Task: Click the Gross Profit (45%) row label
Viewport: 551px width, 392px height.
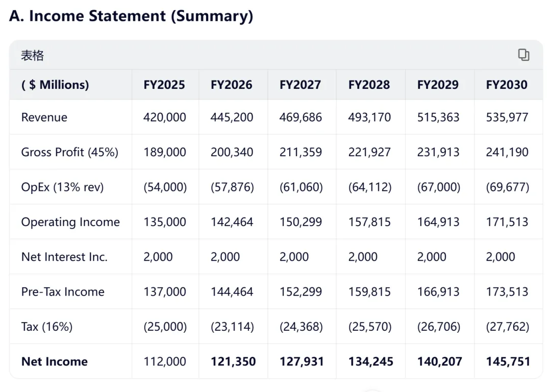Action: tap(70, 152)
